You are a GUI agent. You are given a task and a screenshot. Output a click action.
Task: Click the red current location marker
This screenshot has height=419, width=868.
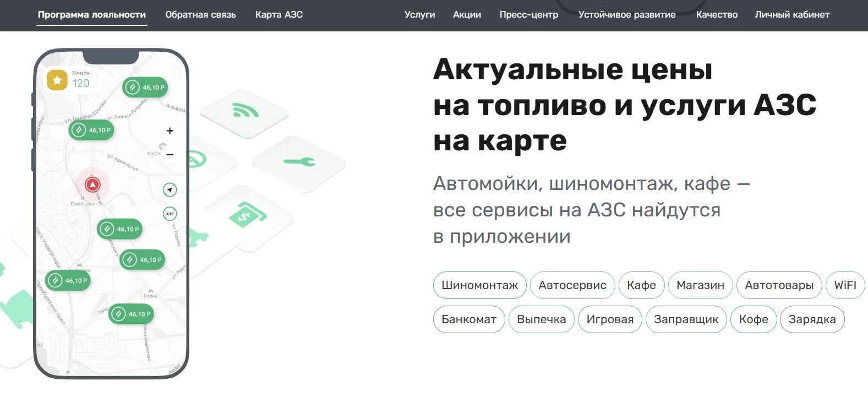click(92, 185)
